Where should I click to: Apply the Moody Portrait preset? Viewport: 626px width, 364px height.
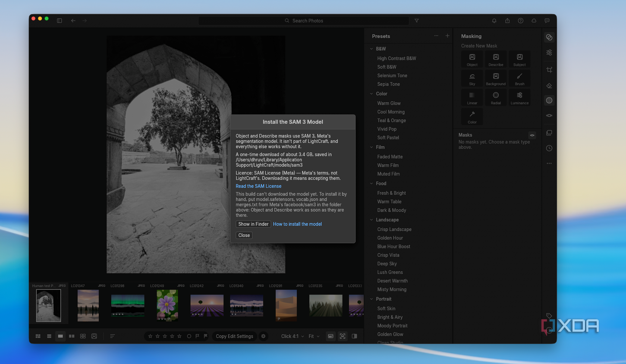click(x=392, y=326)
